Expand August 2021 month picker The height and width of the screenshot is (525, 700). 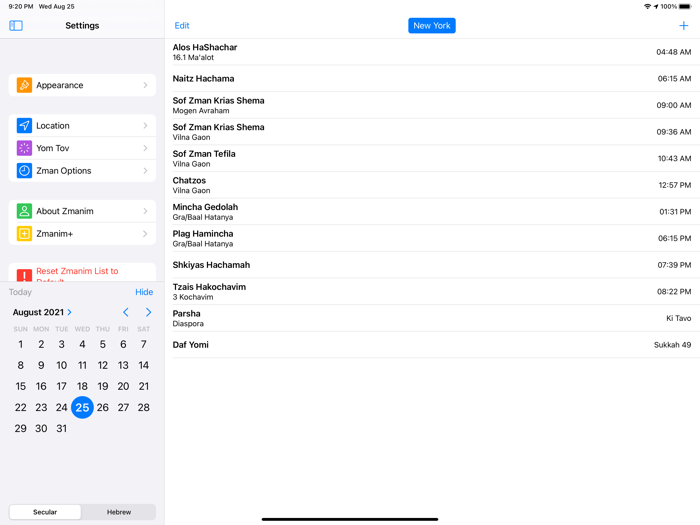[42, 312]
